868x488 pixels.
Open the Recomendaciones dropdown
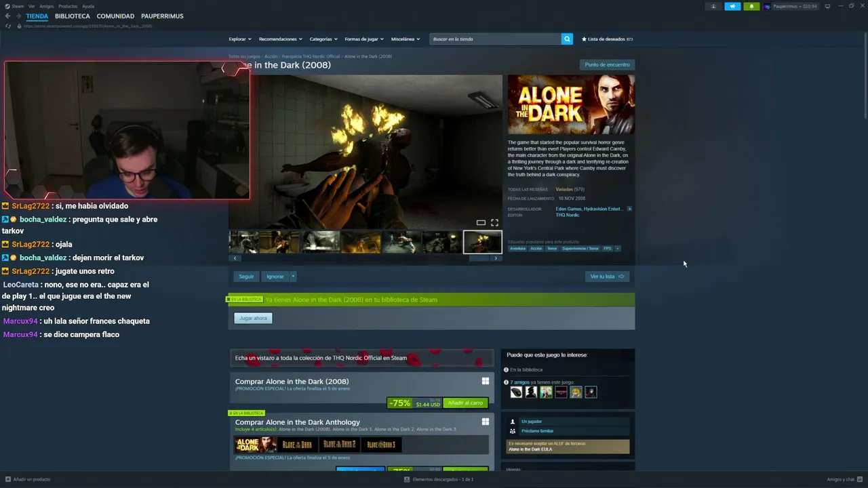280,39
